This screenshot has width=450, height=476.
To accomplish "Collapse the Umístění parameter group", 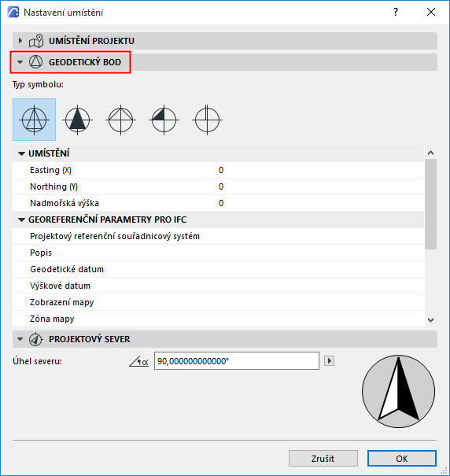I will 21,154.
